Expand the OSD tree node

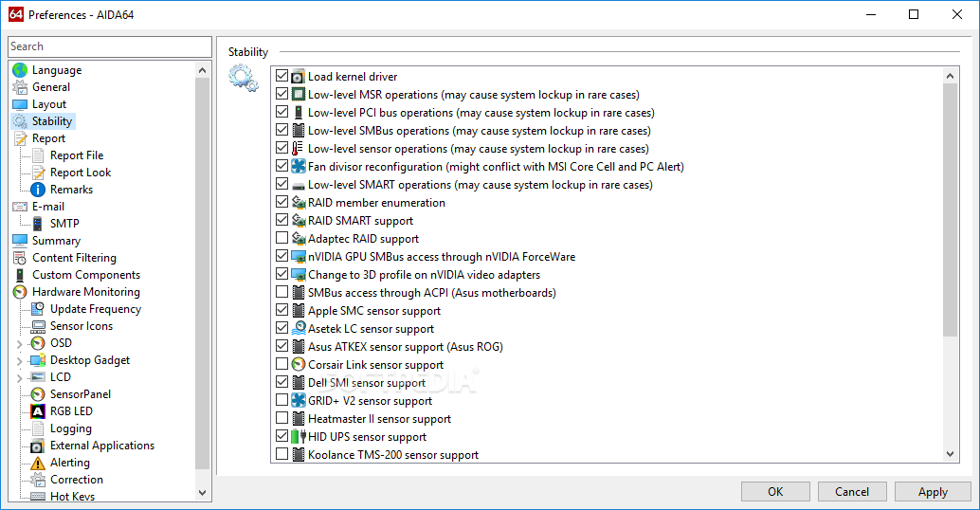tap(19, 344)
